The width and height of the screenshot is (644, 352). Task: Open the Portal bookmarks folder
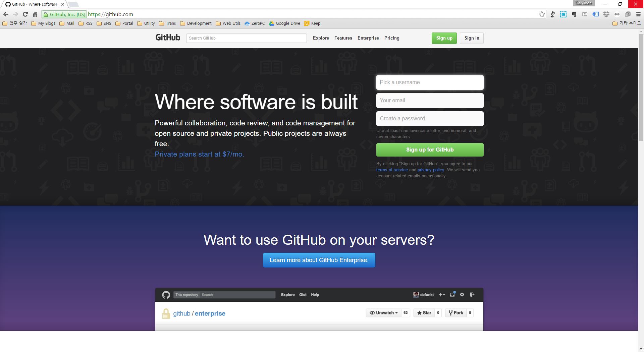[x=124, y=23]
